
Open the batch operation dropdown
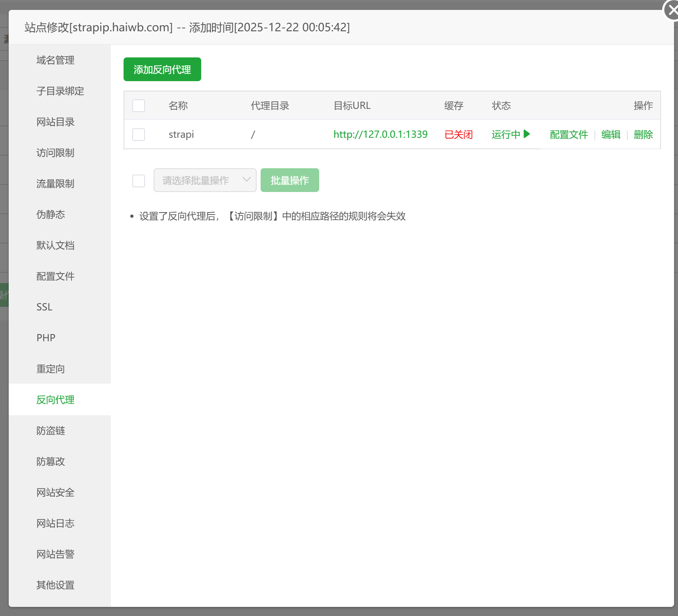pos(205,181)
